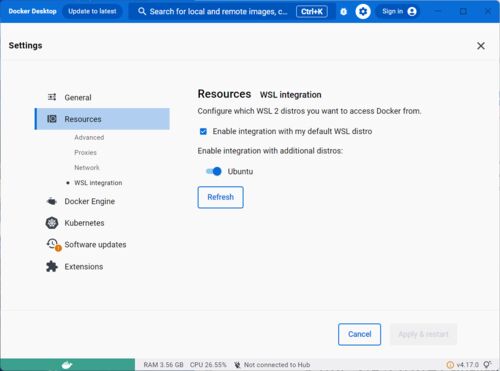Screen dimensions: 500x371
Task: Open the troubleshoot bug icon
Action: pos(343,12)
